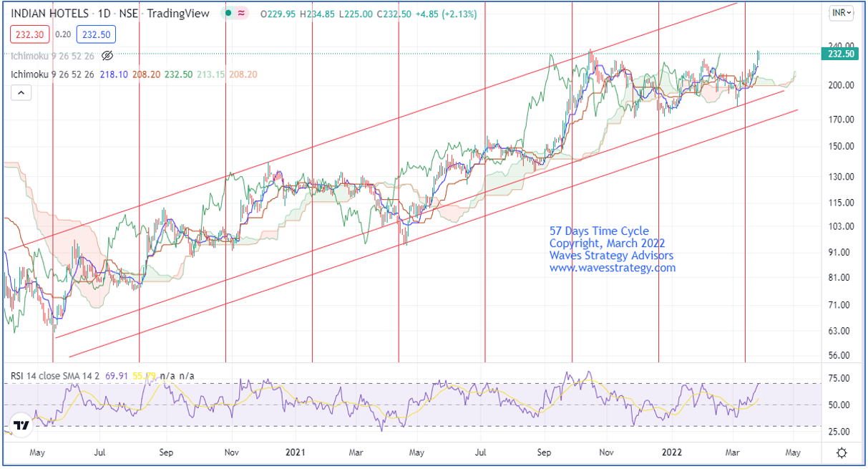Click the Waves Strategy Advisors annotation line
This screenshot has width=868, height=469.
(611, 256)
